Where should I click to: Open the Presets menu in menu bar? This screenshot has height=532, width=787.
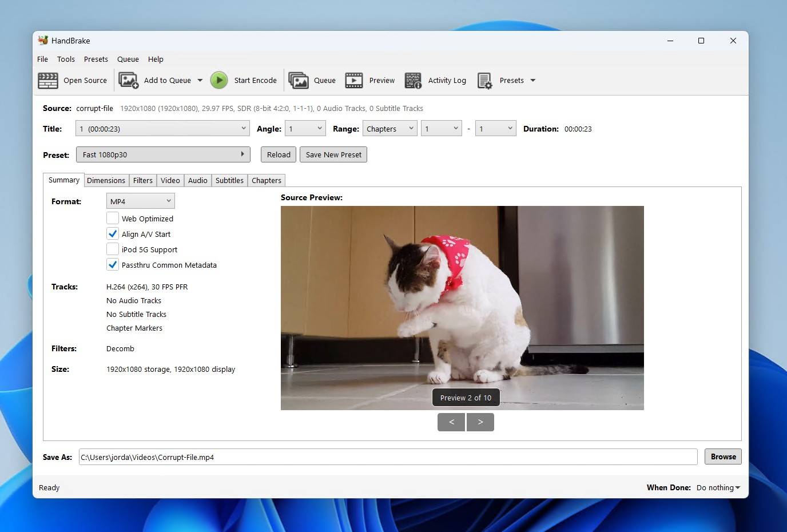click(96, 59)
